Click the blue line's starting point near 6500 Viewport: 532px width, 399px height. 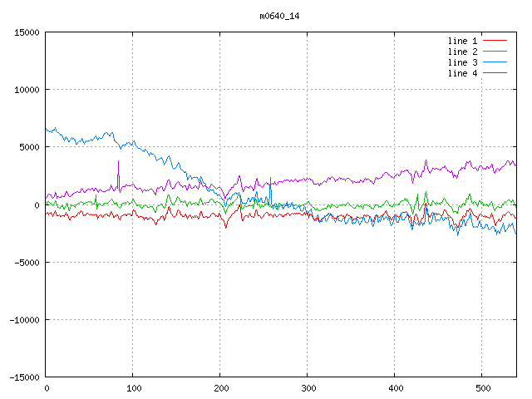[47, 130]
